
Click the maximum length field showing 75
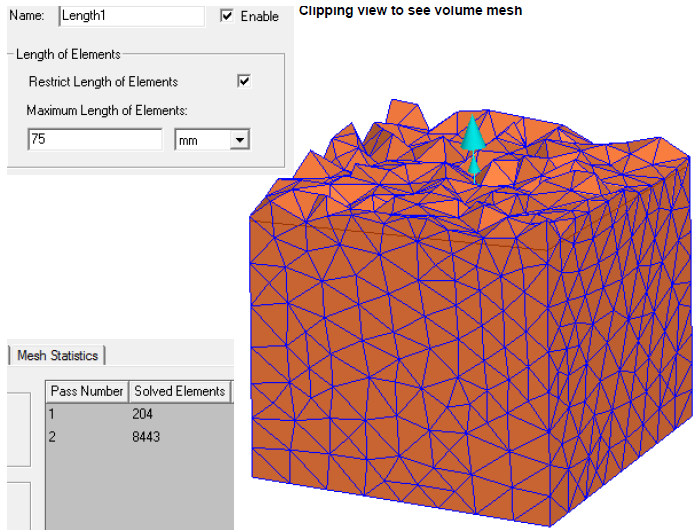(x=95, y=140)
